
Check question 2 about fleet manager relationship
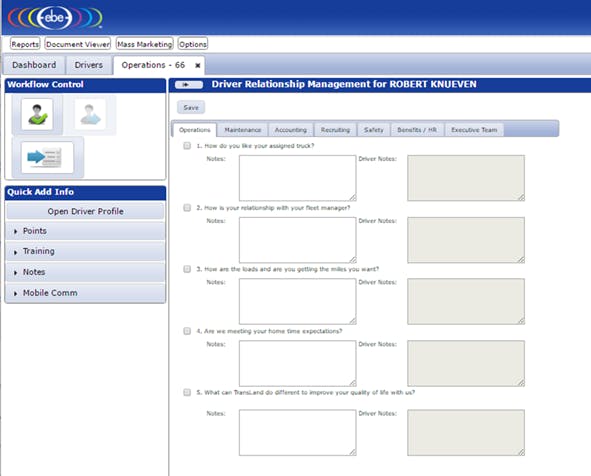pos(187,208)
